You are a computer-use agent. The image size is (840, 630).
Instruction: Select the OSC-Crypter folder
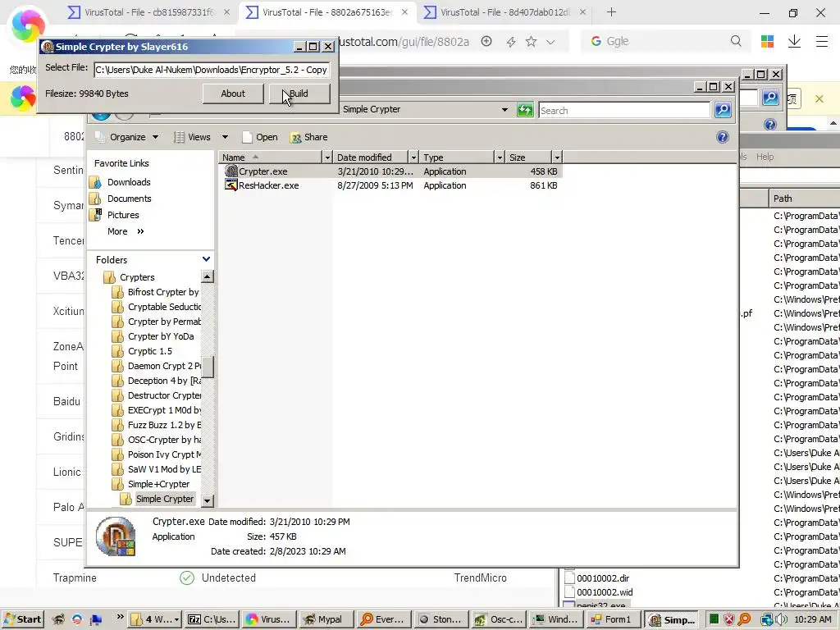point(156,440)
